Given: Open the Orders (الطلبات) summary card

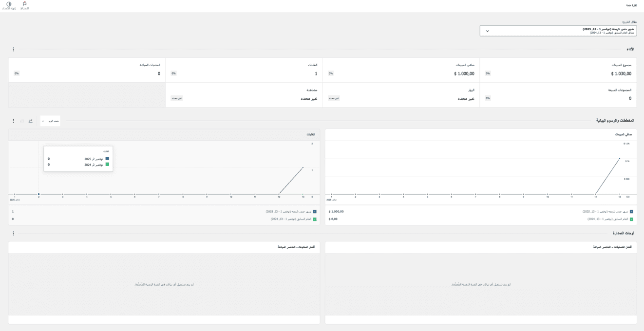Looking at the screenshot, I should (244, 70).
